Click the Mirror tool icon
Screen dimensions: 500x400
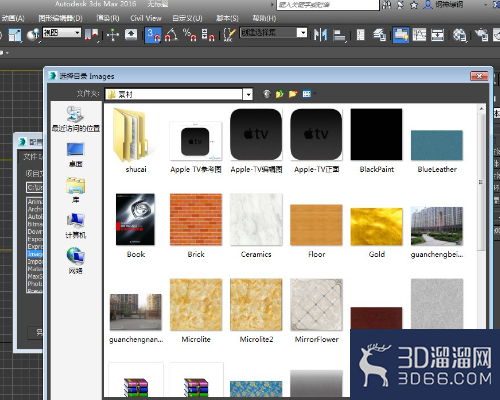click(x=320, y=35)
